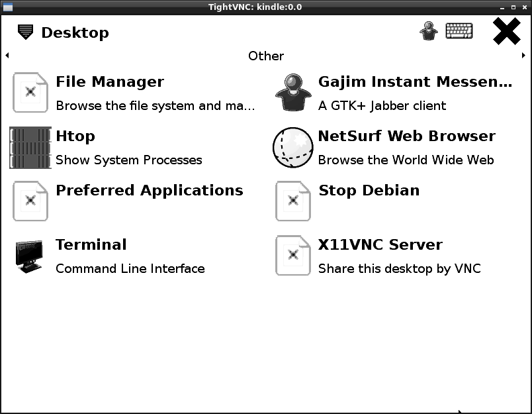Toggle the on-screen keyboard icon
The image size is (532, 414).
(x=459, y=31)
